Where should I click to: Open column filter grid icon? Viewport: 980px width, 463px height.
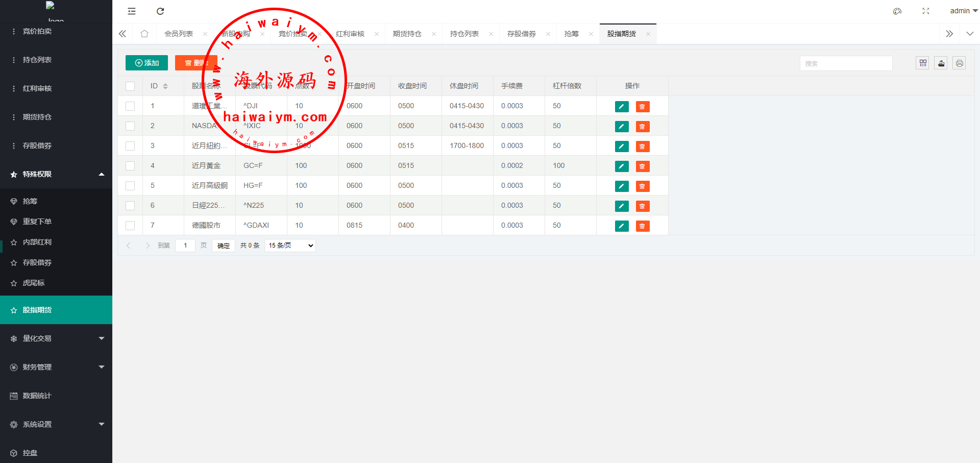pyautogui.click(x=922, y=63)
